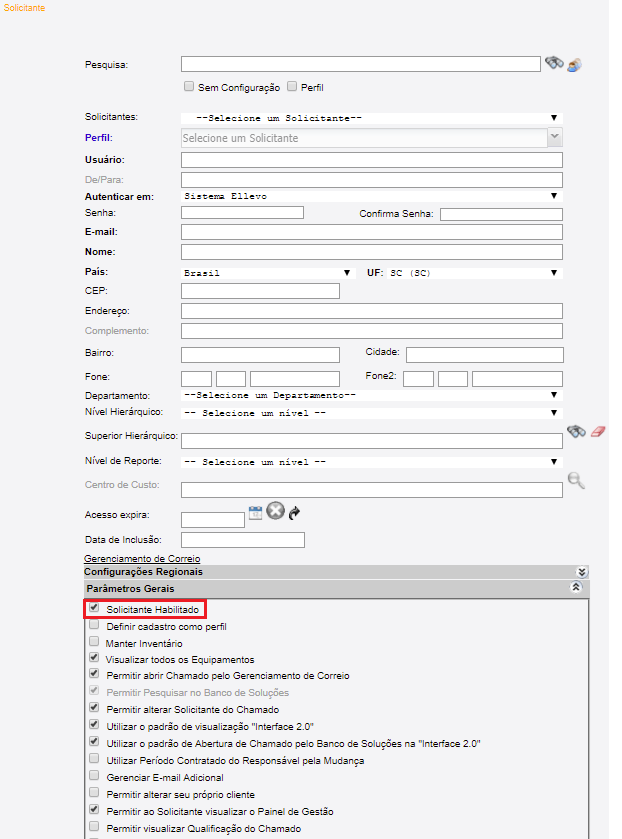This screenshot has height=839, width=622.
Task: Click the Centro de Custo input field
Action: pyautogui.click(x=371, y=490)
